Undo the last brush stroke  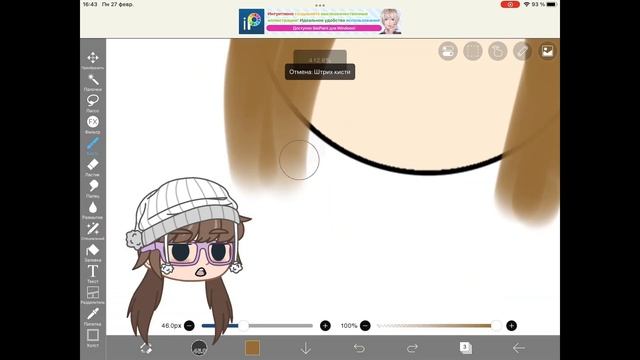tap(359, 348)
